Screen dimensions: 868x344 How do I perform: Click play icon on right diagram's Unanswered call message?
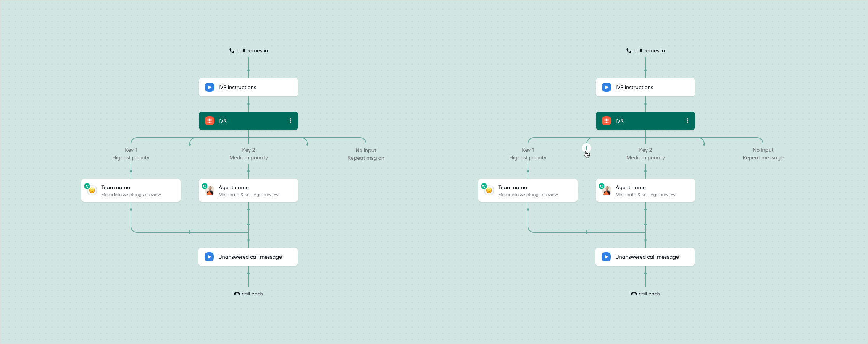click(x=606, y=257)
